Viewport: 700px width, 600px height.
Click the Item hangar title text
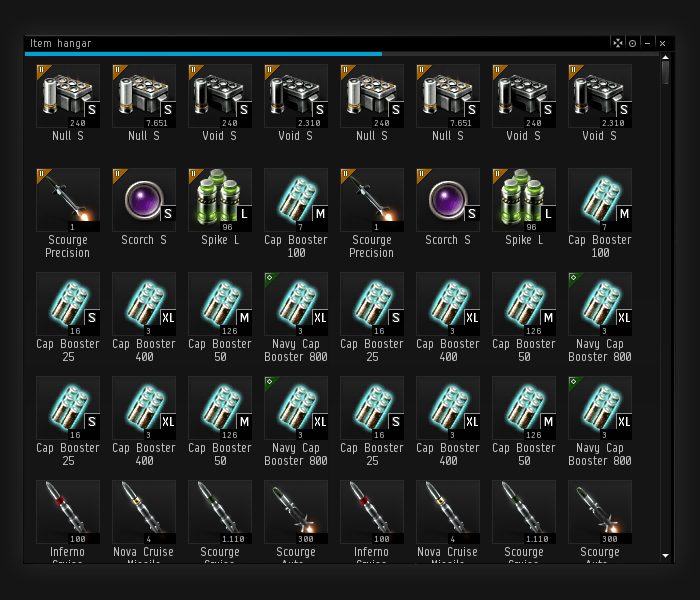[x=60, y=43]
